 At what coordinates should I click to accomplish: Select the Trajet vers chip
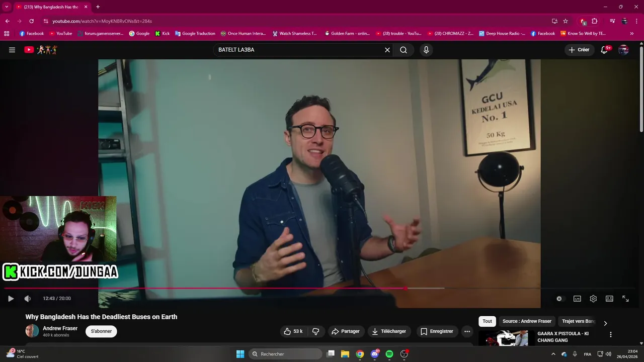[x=578, y=321]
